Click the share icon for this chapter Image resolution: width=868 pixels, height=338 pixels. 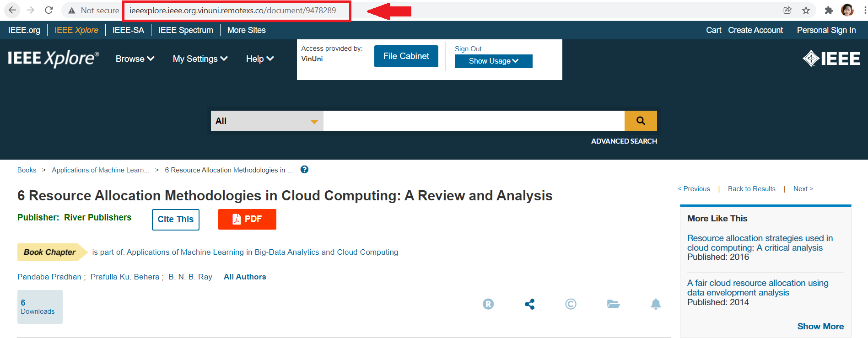tap(529, 304)
